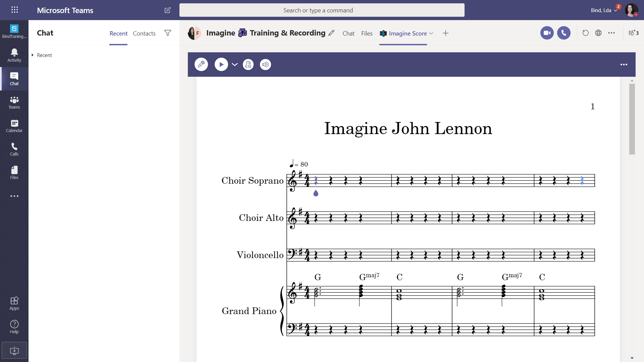Click the page number 1
The image size is (644, 362).
coord(593,107)
